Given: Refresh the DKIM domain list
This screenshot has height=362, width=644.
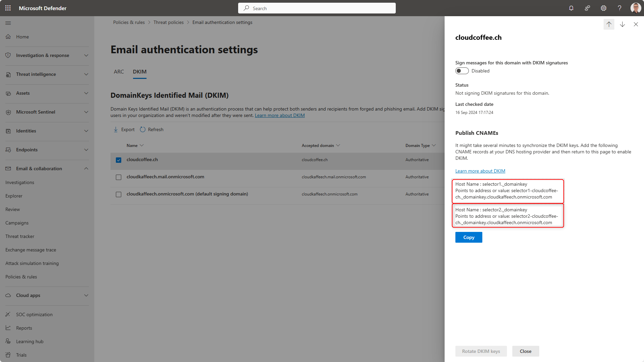Looking at the screenshot, I should [x=152, y=129].
